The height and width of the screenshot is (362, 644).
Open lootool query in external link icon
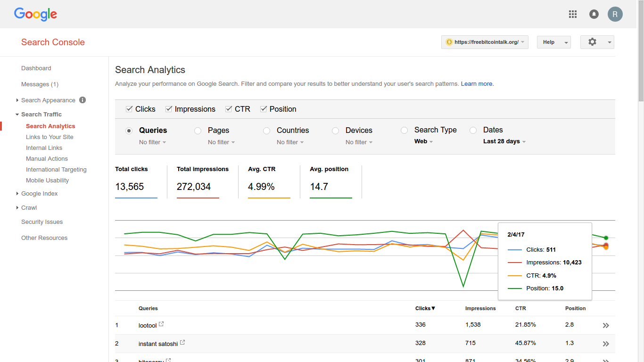tap(161, 324)
